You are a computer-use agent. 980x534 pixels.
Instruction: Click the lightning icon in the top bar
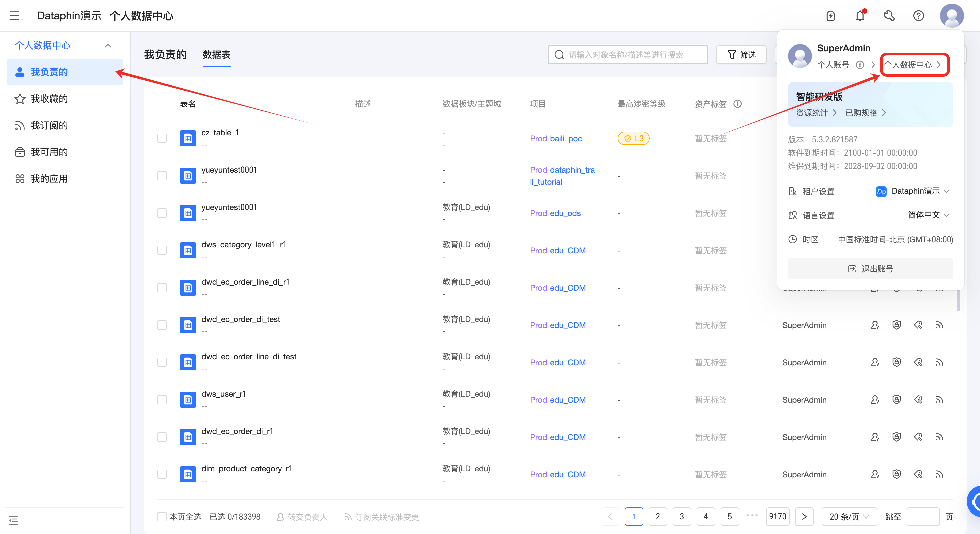tap(831, 16)
